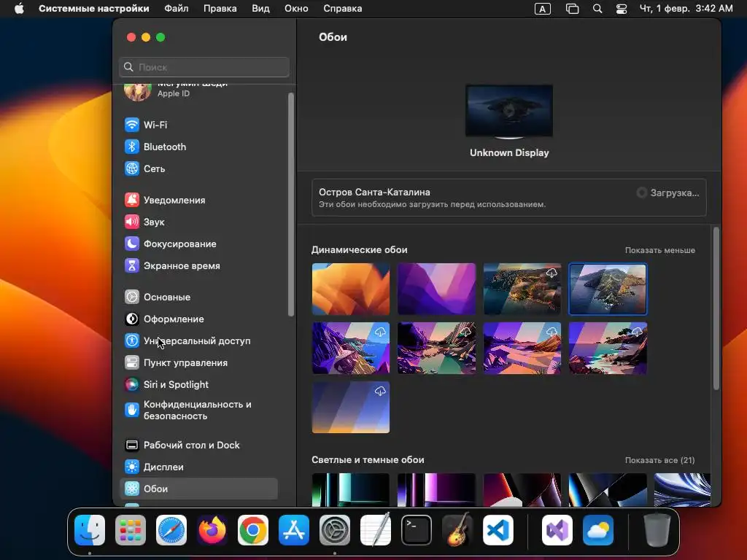
Task: Select Основные gear icon
Action: coord(132,297)
